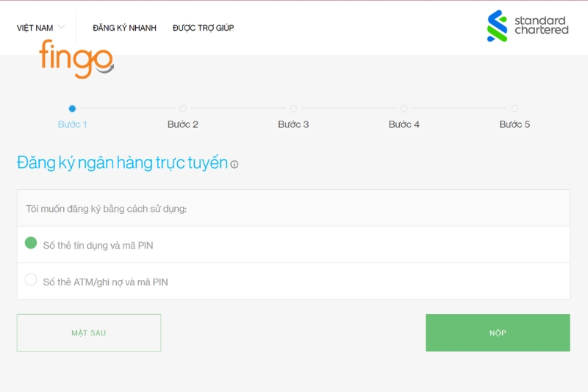
Task: Open ĐĂNG KÝ NHANH menu item
Action: coord(124,28)
